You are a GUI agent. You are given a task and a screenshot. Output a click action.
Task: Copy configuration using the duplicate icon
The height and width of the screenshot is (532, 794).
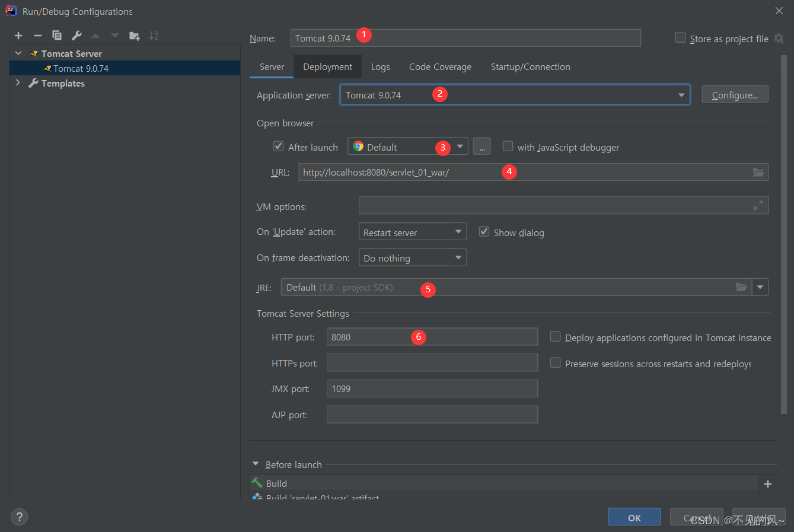pos(57,36)
